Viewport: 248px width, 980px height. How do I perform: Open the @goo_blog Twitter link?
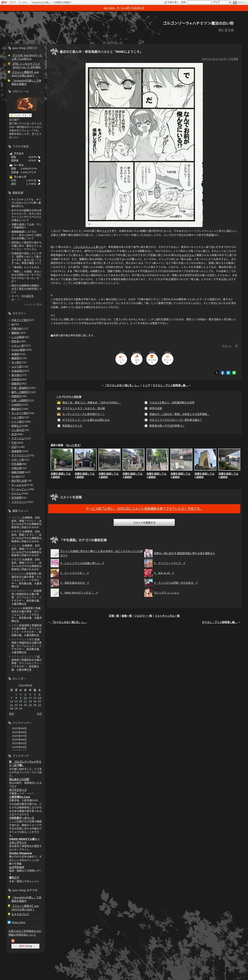tap(18, 922)
